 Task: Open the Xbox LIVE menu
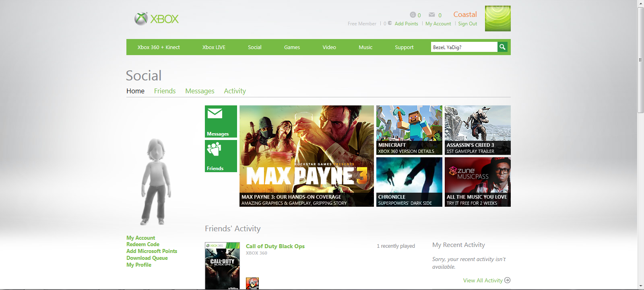coord(214,47)
